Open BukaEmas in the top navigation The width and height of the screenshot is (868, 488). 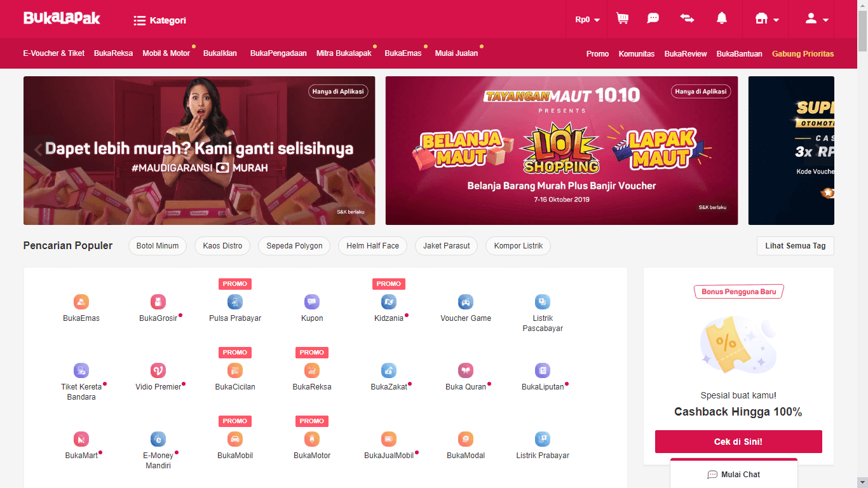coord(403,53)
